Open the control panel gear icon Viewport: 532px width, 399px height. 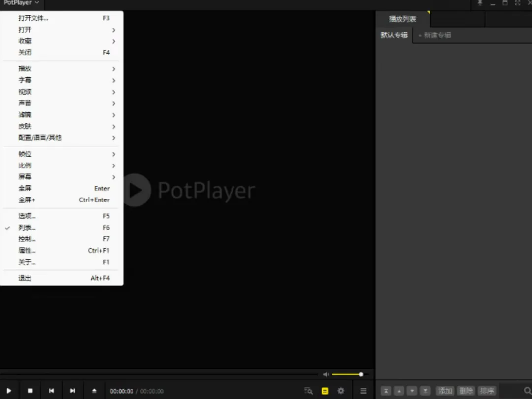point(341,391)
